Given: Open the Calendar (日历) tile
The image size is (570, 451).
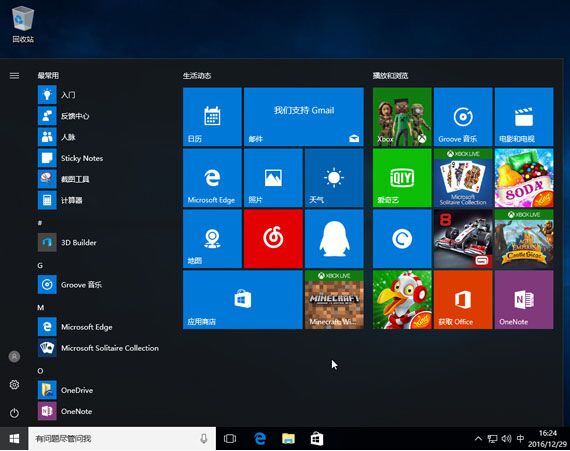Looking at the screenshot, I should [212, 117].
